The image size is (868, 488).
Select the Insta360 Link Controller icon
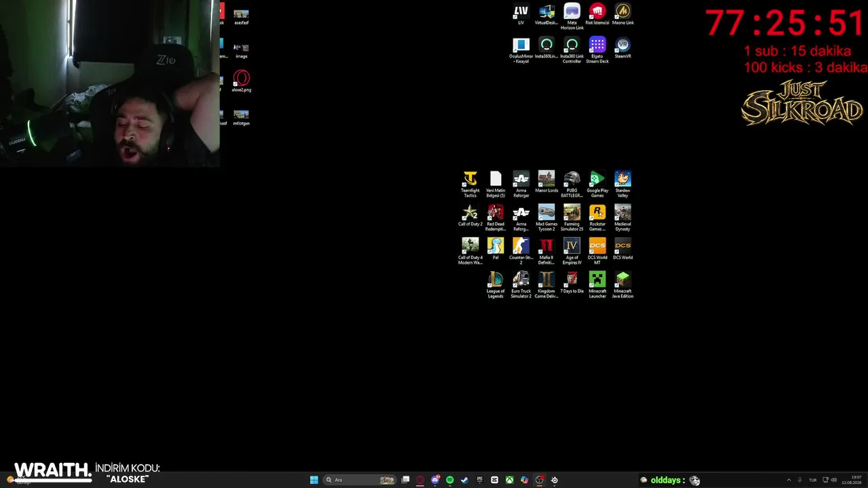point(572,51)
